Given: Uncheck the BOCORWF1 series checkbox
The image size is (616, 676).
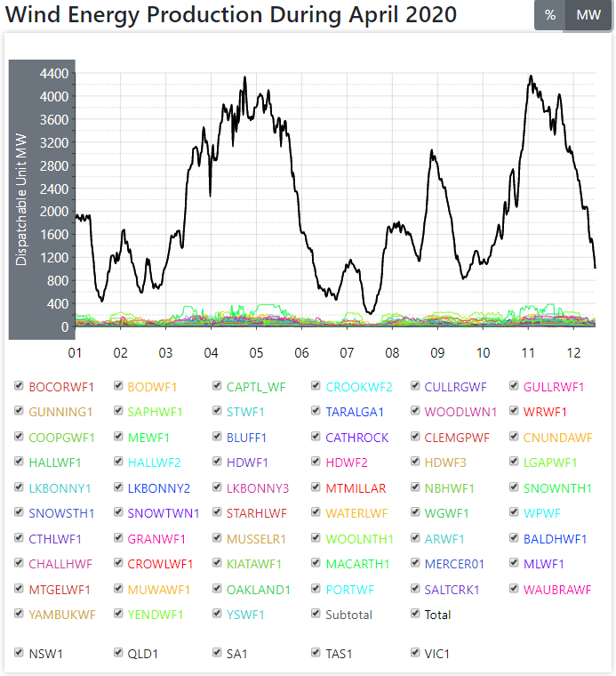Looking at the screenshot, I should pyautogui.click(x=20, y=387).
